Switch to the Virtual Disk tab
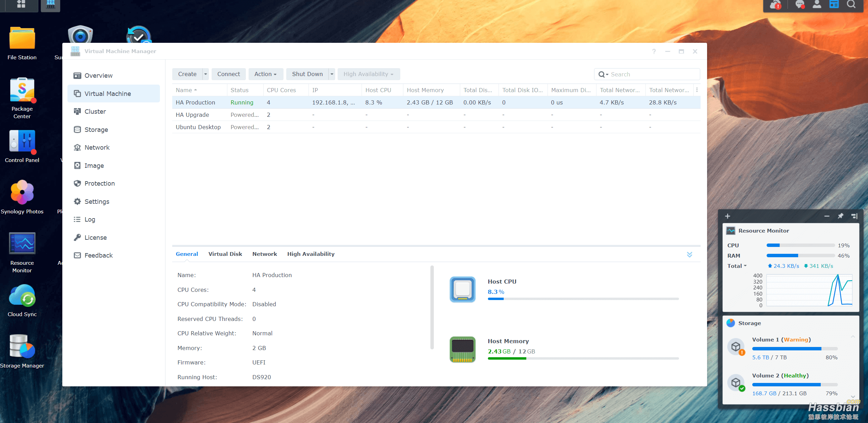Viewport: 868px width, 423px height. 225,254
